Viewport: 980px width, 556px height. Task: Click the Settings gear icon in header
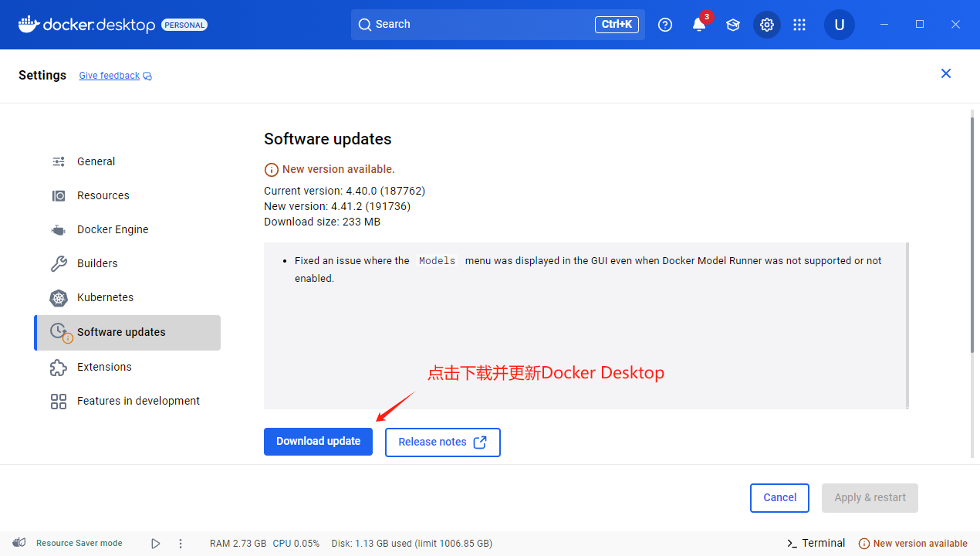tap(767, 25)
